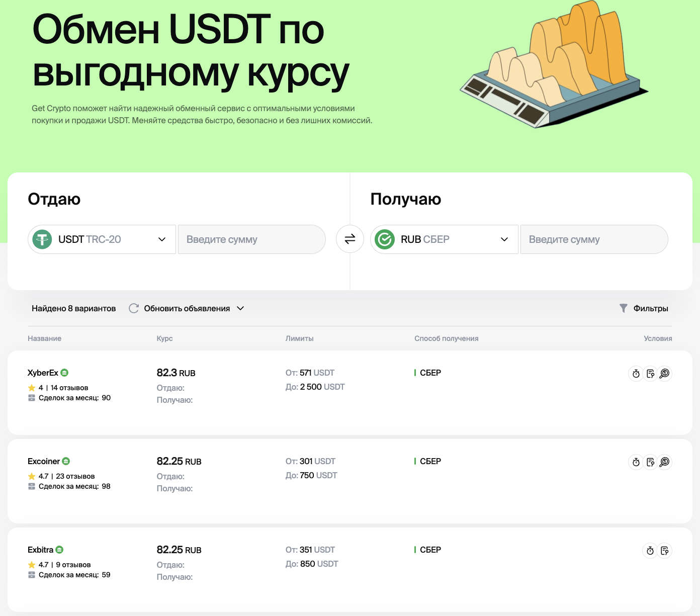Image resolution: width=700 pixels, height=616 pixels.
Task: Click the green Sber logo icon
Action: click(385, 239)
